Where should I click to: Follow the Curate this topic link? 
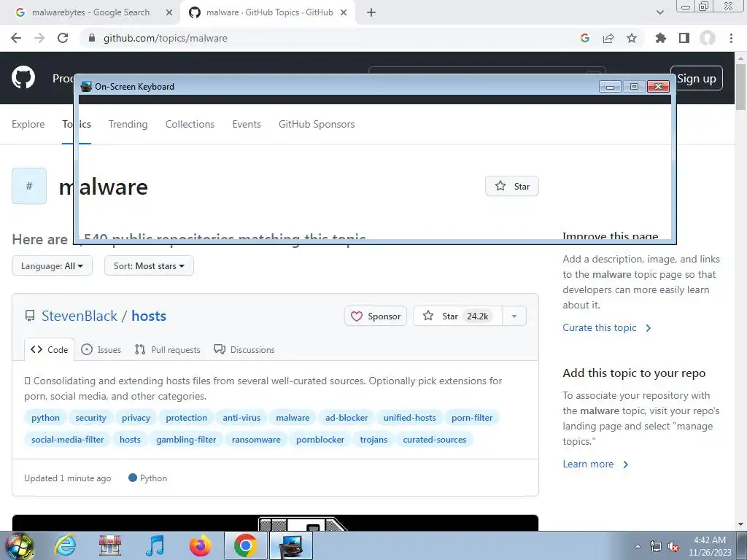(x=606, y=327)
